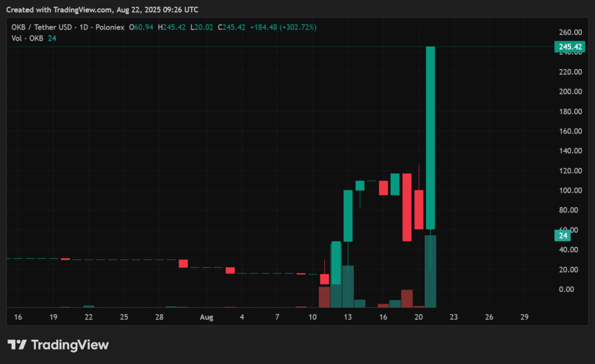Click the +302.72% change percentage text
The height and width of the screenshot is (364, 595).
[298, 27]
